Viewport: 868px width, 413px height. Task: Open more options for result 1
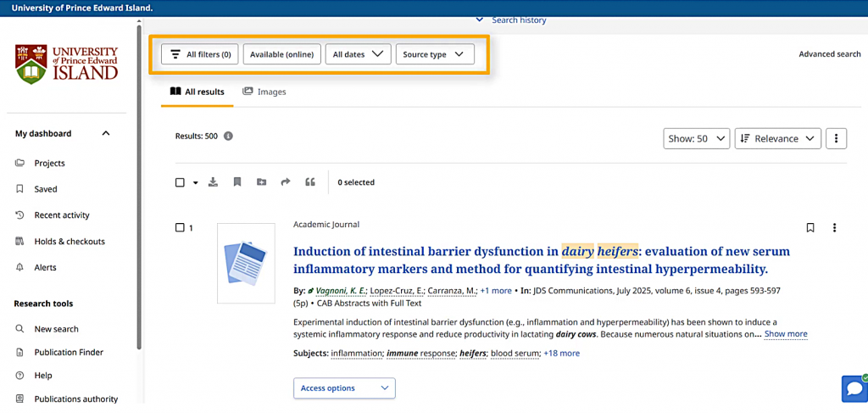point(835,227)
